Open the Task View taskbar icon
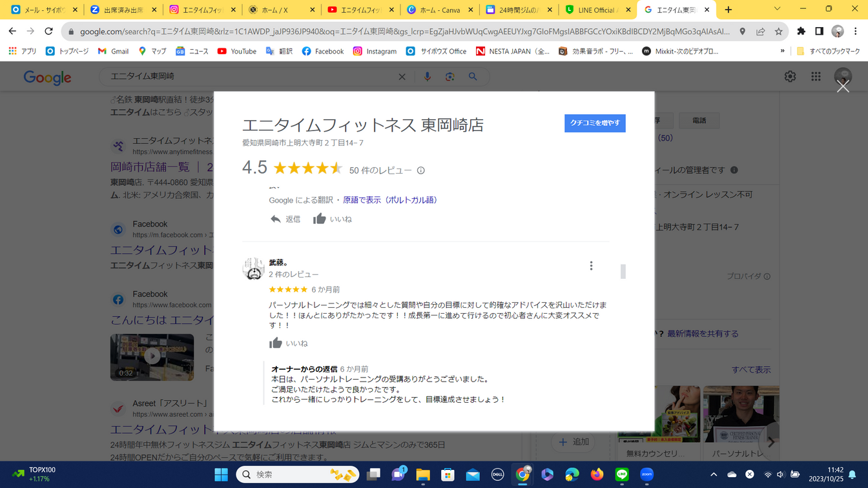 (x=374, y=474)
